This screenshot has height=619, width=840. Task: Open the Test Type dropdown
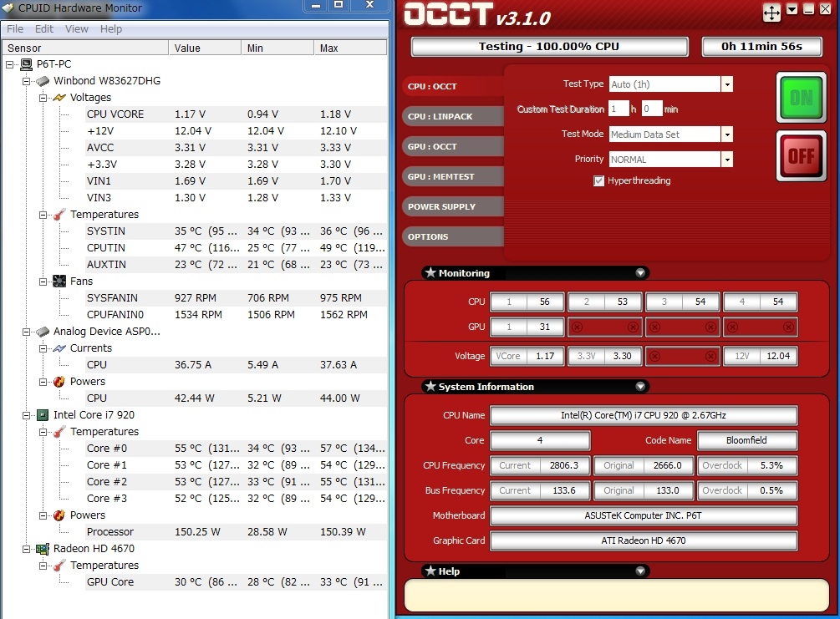click(x=726, y=84)
